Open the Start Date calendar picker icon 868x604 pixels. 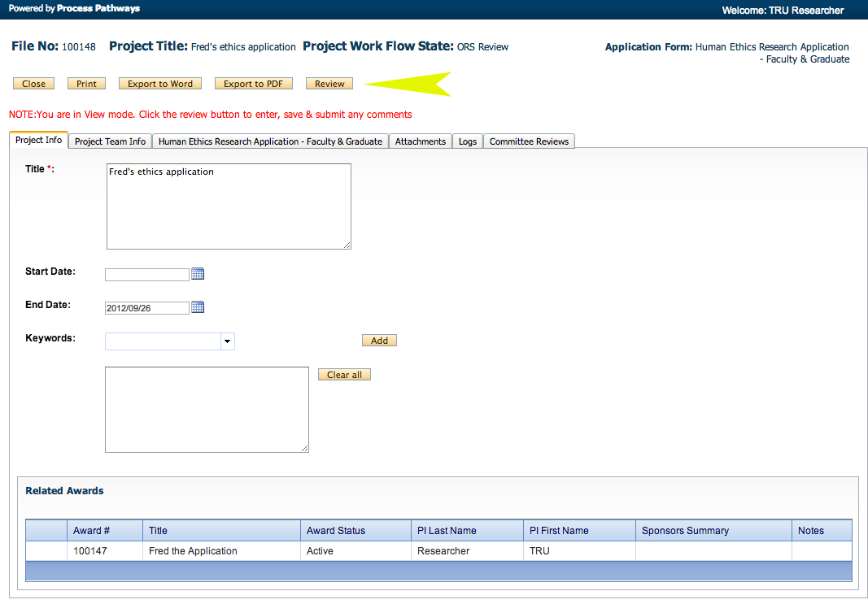198,274
